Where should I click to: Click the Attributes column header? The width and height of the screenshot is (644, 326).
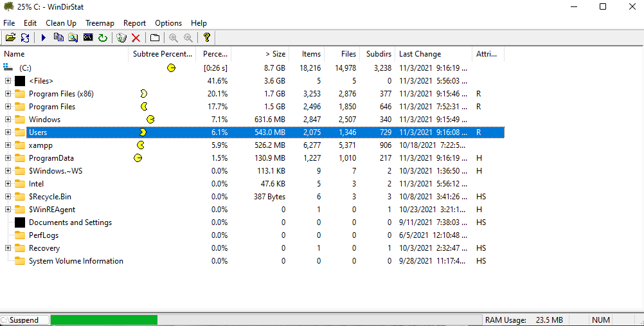488,54
